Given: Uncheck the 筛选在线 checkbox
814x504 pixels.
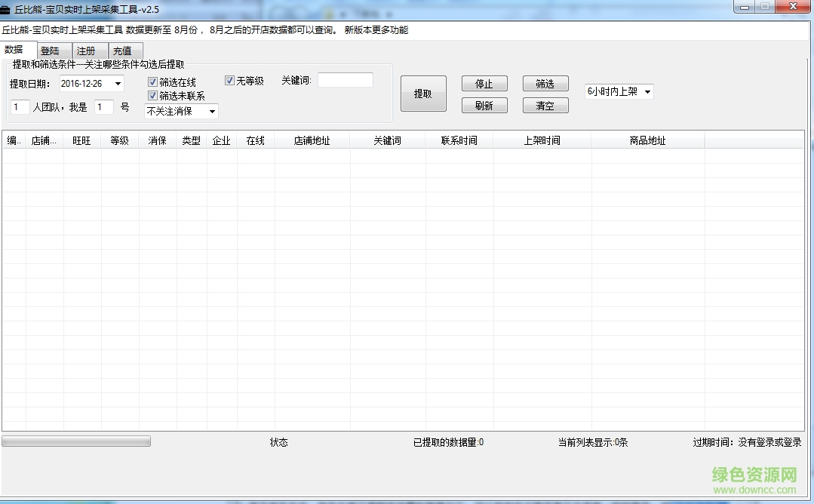Looking at the screenshot, I should tap(153, 81).
